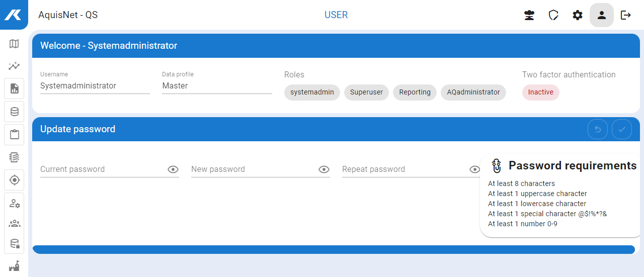644x277 pixels.
Task: Open the report document icon in sidebar
Action: click(x=14, y=89)
